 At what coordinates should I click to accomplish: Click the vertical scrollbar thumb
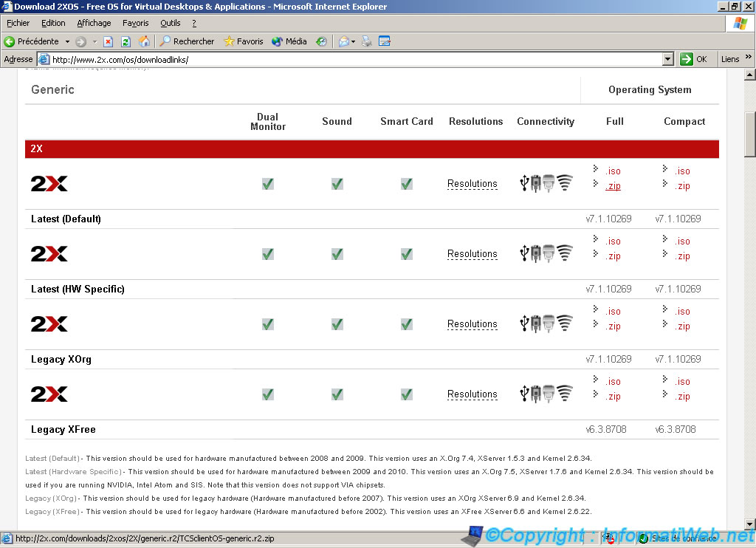point(749,134)
